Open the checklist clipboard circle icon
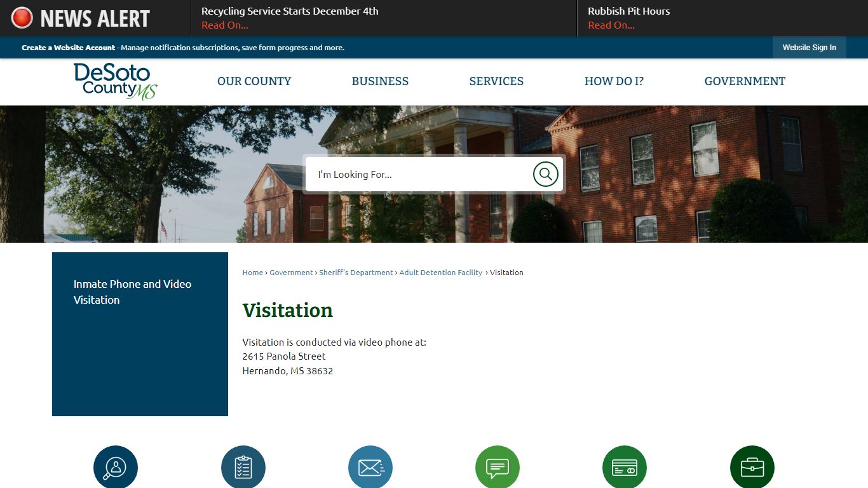The image size is (868, 488). tap(243, 467)
